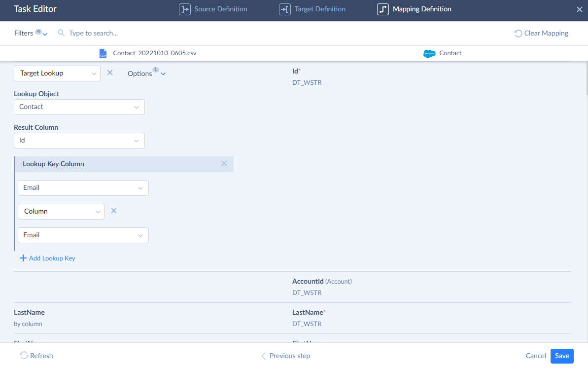
Task: Click the Salesforce cloud icon
Action: 429,53
